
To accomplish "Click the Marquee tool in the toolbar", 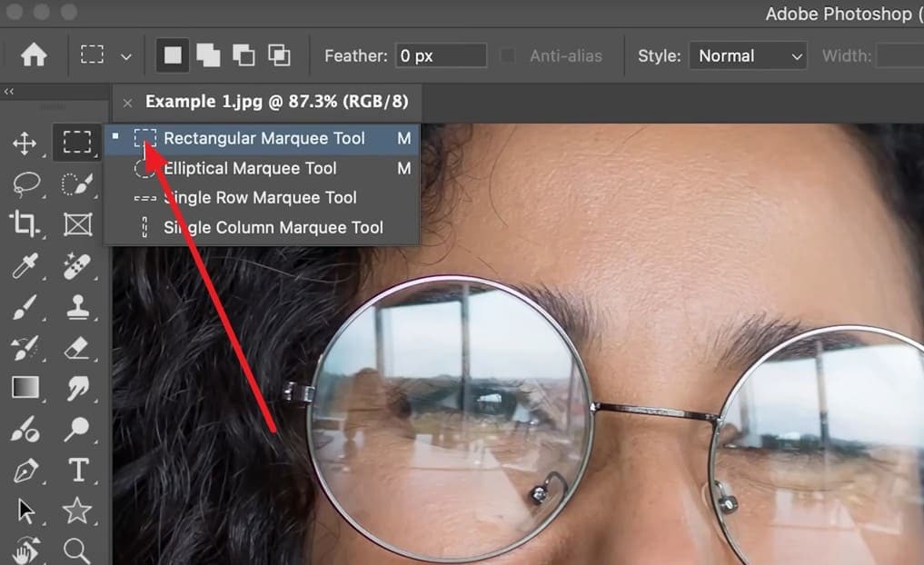I will click(77, 142).
